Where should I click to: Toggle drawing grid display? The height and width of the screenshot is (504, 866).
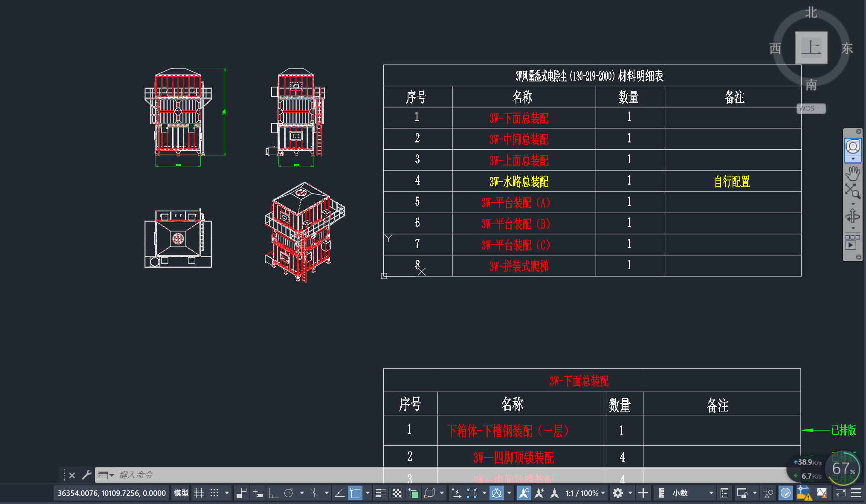199,493
